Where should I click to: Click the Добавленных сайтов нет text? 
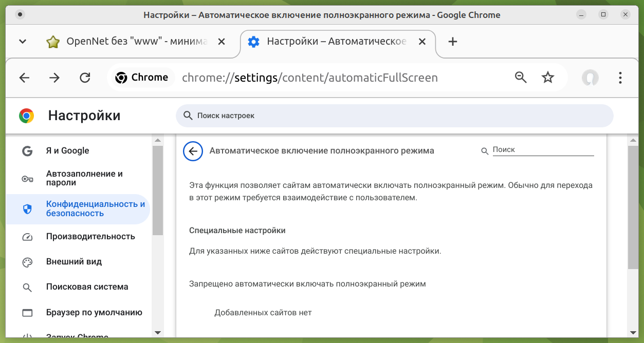point(263,312)
